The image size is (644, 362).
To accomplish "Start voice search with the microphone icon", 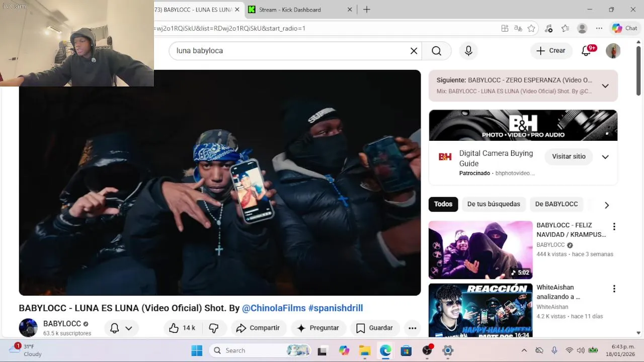I will point(468,51).
